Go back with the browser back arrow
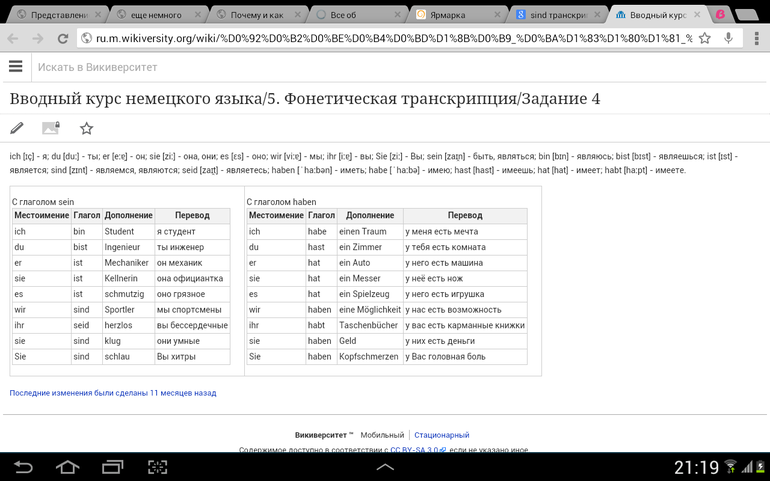 pos(13,38)
